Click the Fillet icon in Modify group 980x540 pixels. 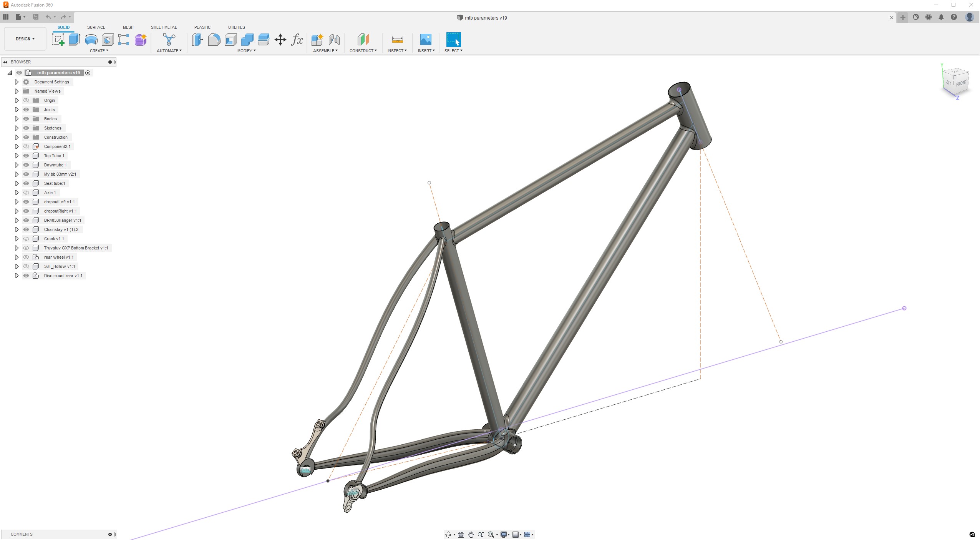coord(214,40)
